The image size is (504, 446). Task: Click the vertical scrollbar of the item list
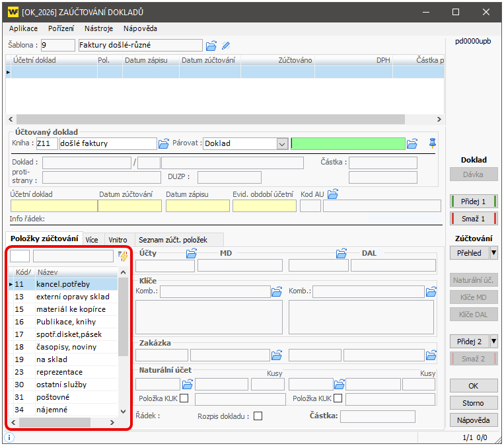tap(123, 316)
